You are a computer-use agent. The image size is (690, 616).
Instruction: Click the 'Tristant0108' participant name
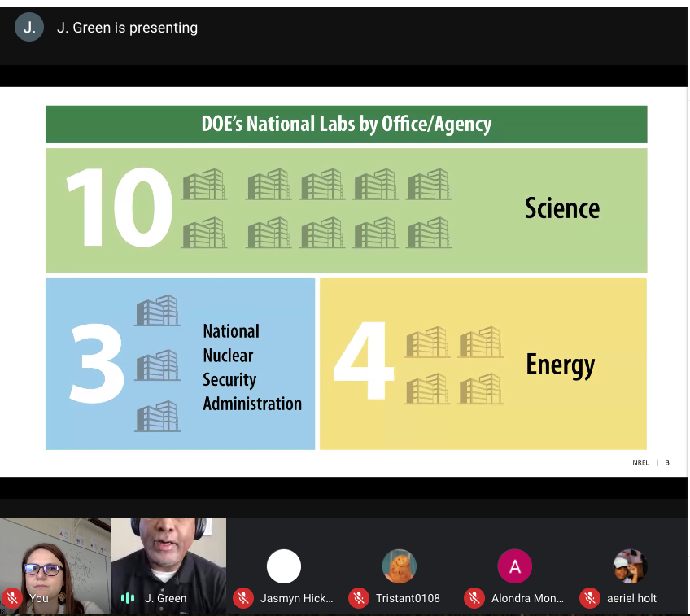coord(408,598)
